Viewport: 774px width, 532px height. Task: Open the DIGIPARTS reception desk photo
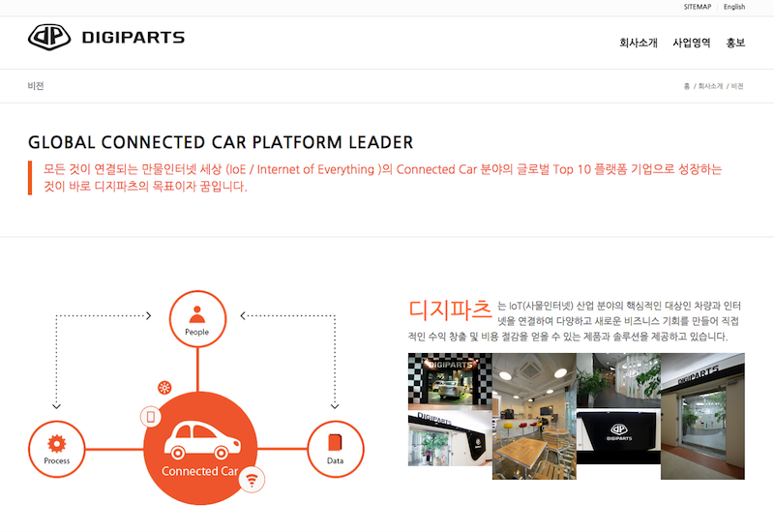618,436
